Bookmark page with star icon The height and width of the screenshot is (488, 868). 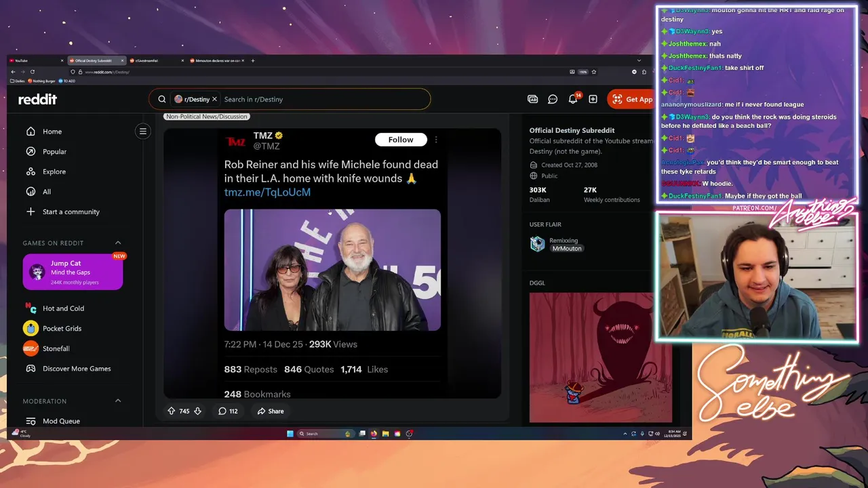[594, 72]
